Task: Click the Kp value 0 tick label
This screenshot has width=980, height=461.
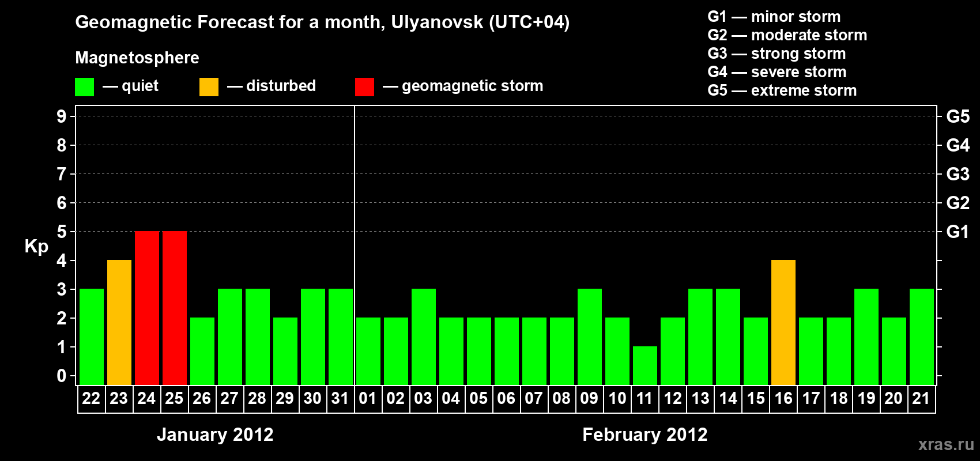Action: (62, 376)
